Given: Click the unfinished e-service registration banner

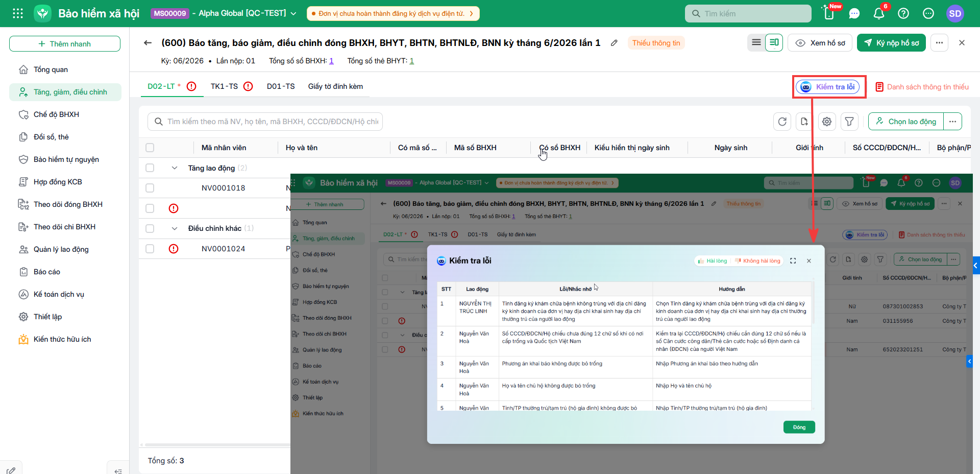Looking at the screenshot, I should click(x=393, y=13).
